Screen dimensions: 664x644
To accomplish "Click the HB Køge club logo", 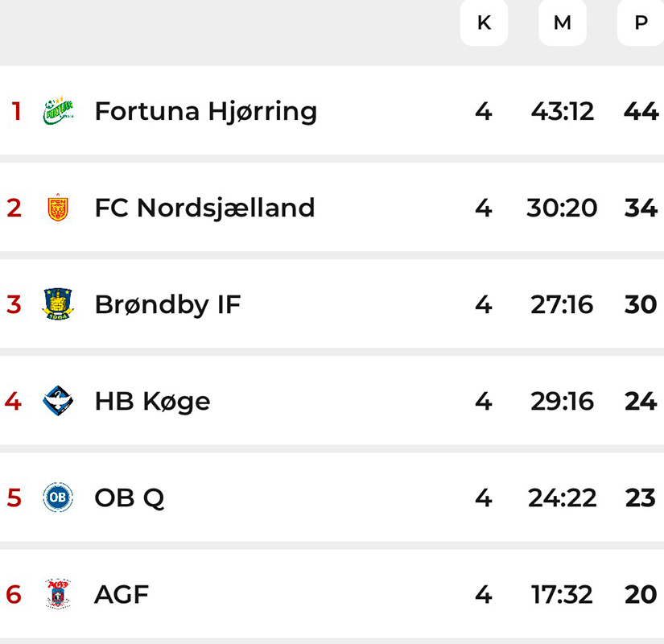I will click(58, 401).
